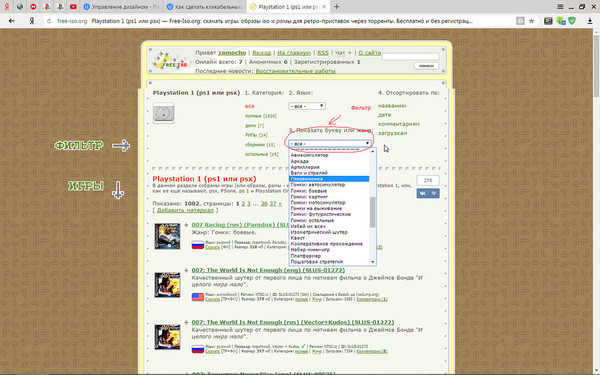Collapse the genre dropdown showing все
600x375 pixels.
[330, 143]
